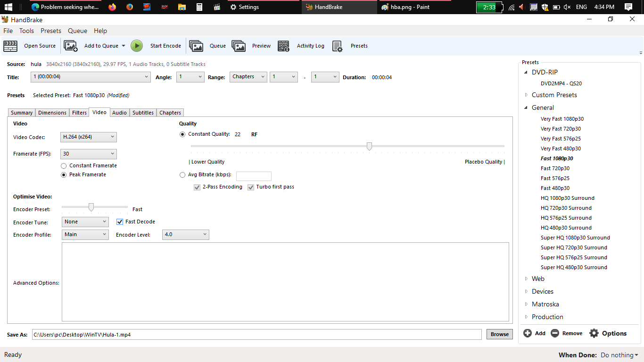Select the Constant Quality radio button
This screenshot has height=362, width=644.
pyautogui.click(x=182, y=134)
